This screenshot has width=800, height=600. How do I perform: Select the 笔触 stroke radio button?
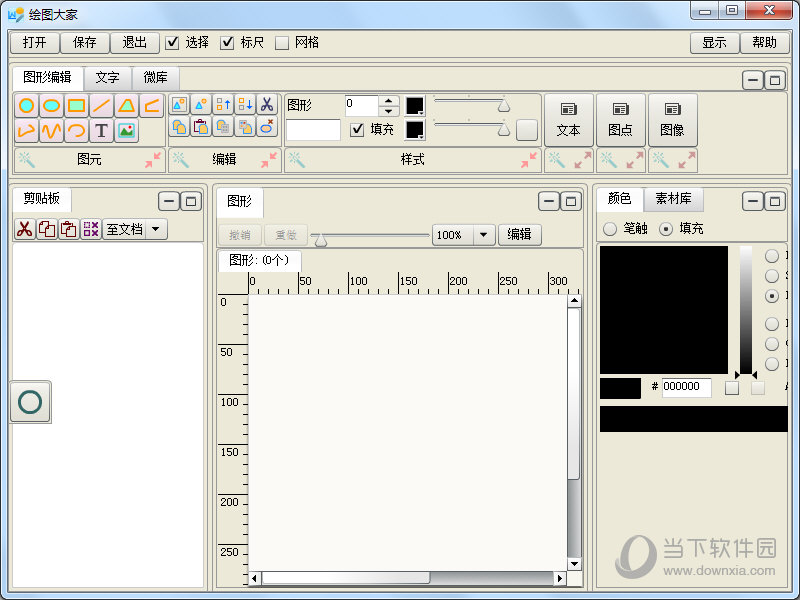[610, 229]
